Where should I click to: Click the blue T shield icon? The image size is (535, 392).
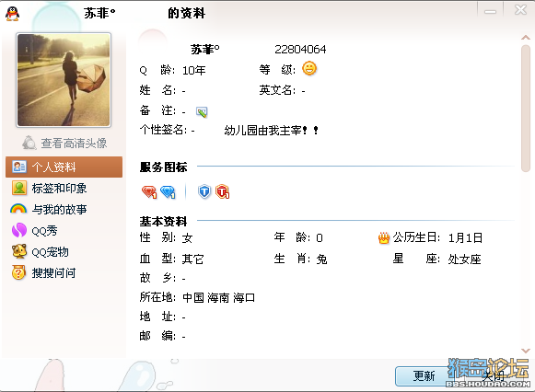[x=204, y=191]
